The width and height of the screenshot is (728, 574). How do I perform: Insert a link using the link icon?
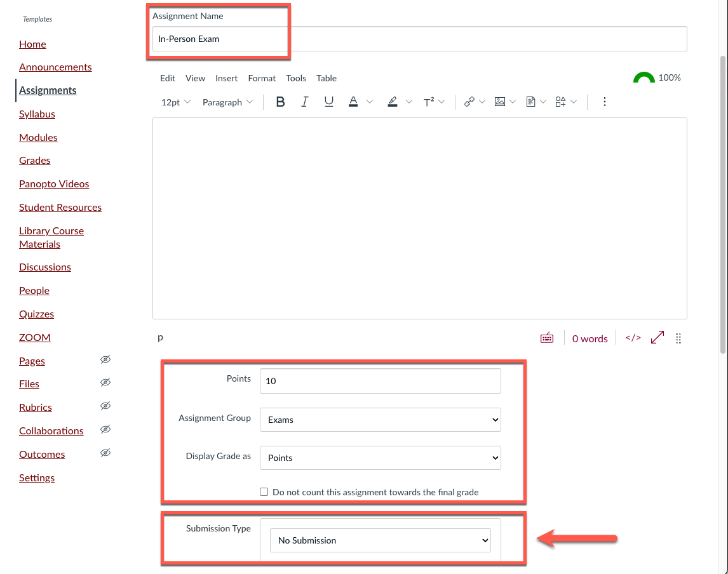[x=469, y=102]
